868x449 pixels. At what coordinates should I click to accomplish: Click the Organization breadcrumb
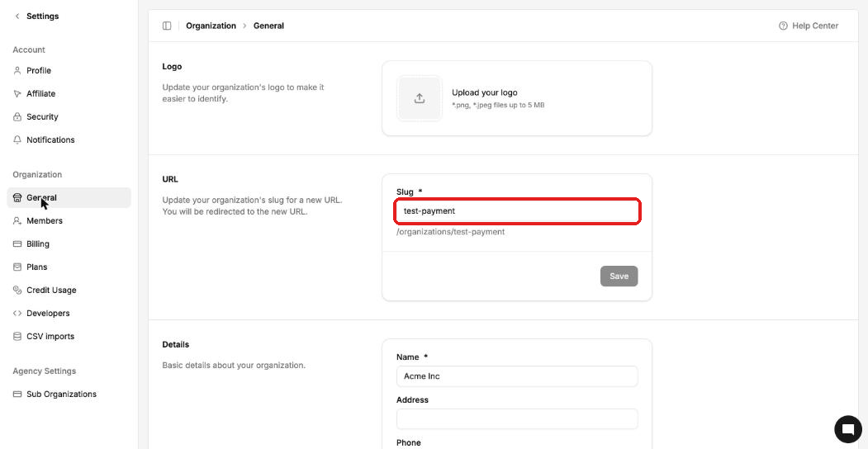click(x=211, y=26)
